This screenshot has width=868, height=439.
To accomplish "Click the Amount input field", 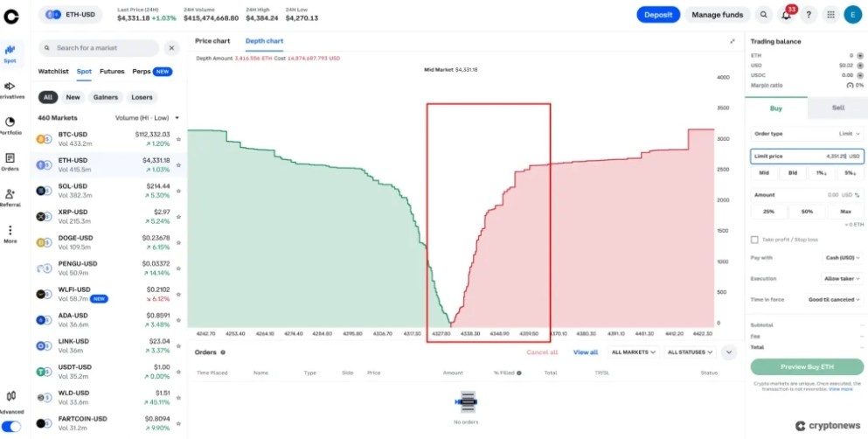I will pos(807,195).
